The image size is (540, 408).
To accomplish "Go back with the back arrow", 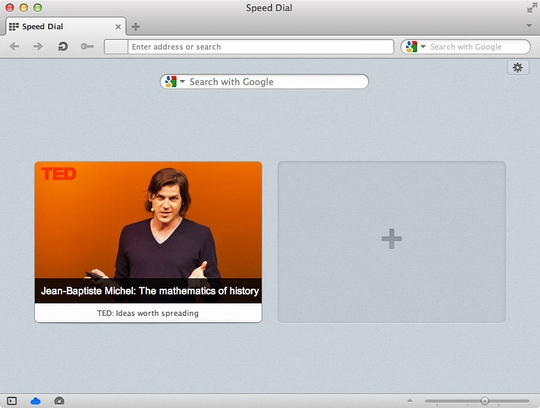I will tap(14, 46).
